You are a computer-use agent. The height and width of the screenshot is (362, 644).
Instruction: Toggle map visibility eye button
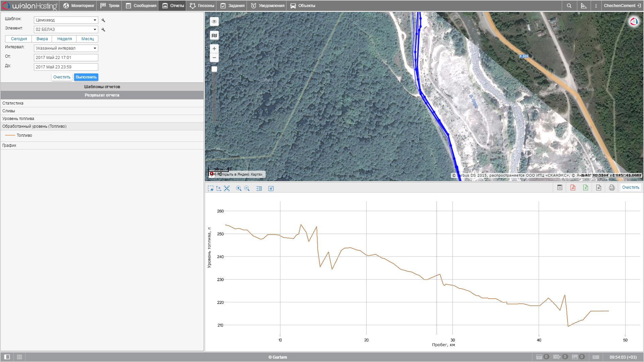[214, 21]
